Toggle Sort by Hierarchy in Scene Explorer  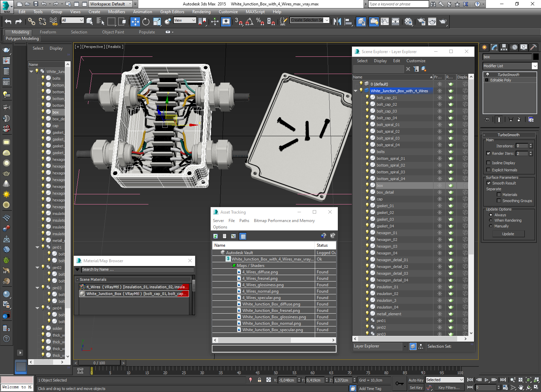click(x=421, y=346)
